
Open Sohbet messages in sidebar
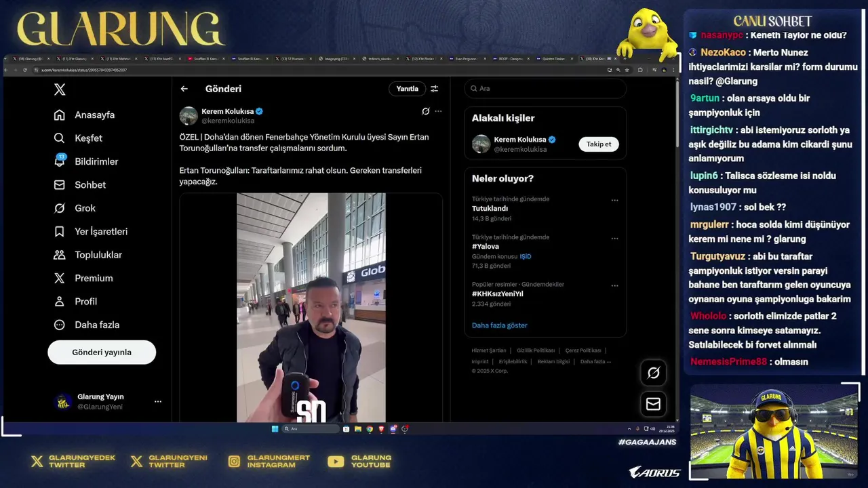pyautogui.click(x=79, y=185)
